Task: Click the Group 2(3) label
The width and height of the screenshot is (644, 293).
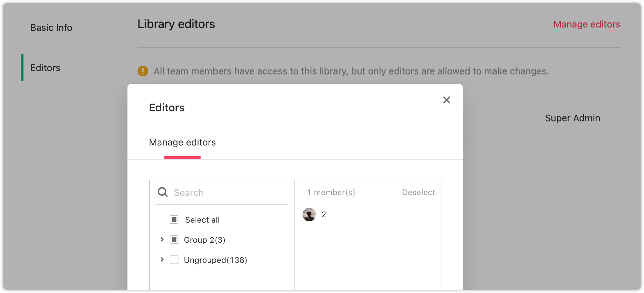Action: (x=205, y=240)
